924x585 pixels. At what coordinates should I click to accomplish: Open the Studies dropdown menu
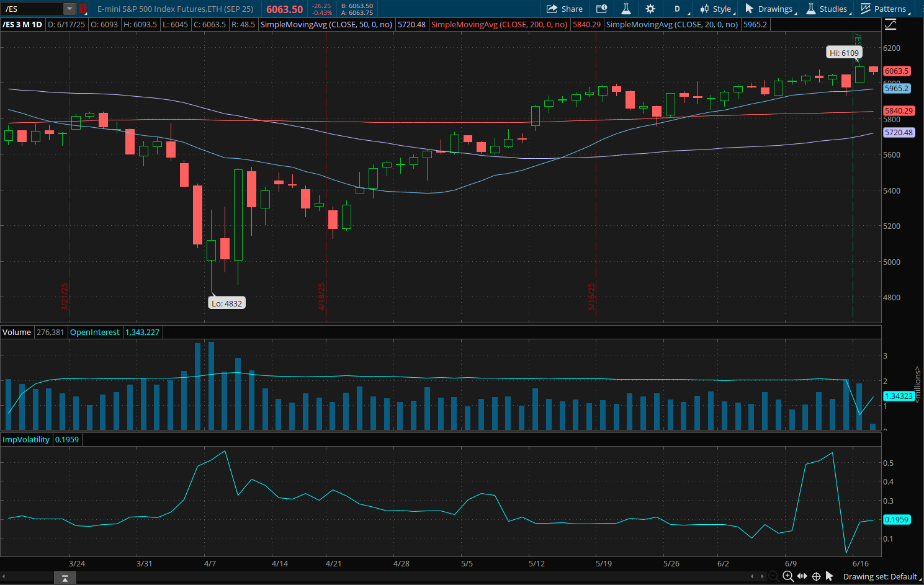(828, 9)
